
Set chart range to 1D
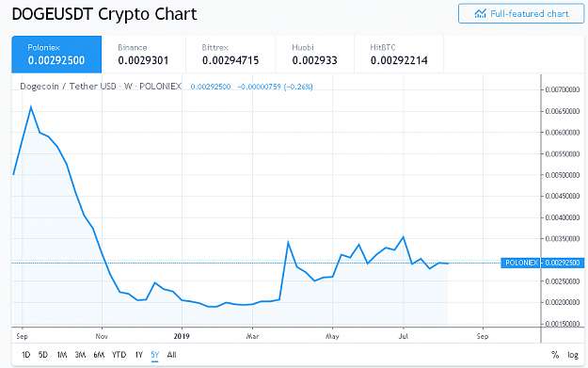click(26, 355)
